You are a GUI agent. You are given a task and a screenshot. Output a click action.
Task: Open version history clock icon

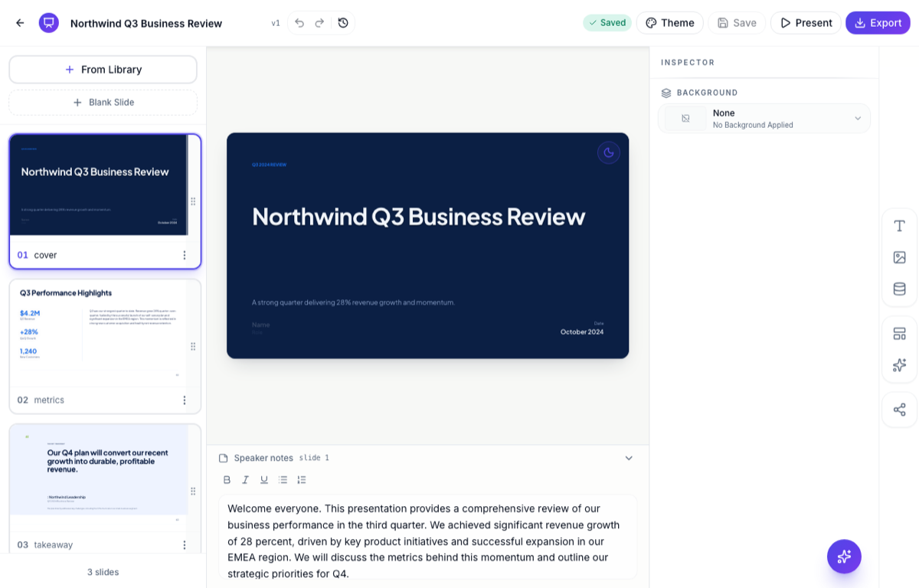[x=343, y=23]
